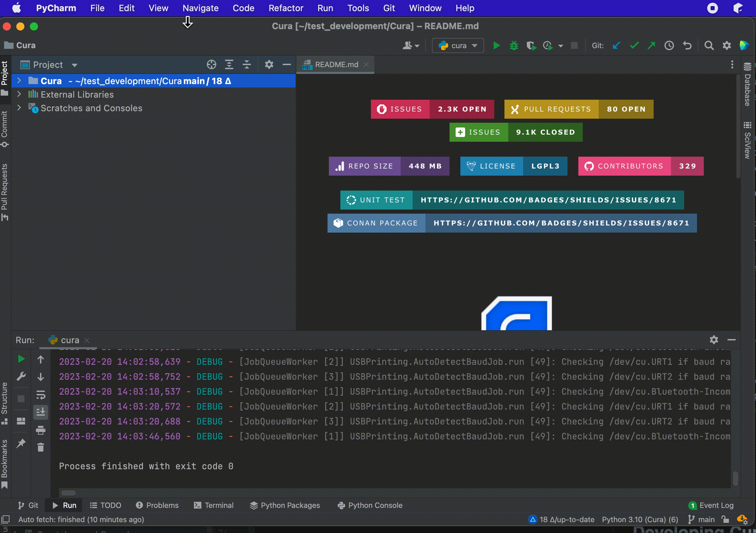
Task: Click 18 Δ/up-to-date status widget
Action: [x=561, y=519]
